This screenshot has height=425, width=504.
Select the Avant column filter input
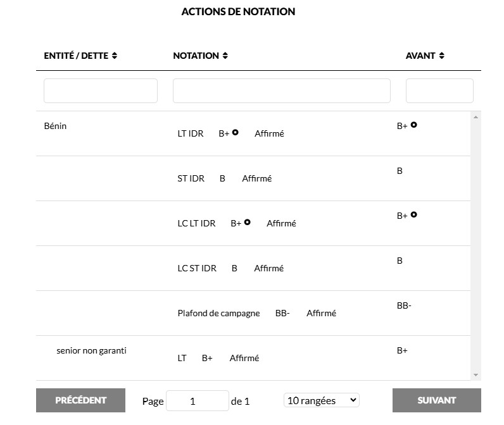coord(439,90)
